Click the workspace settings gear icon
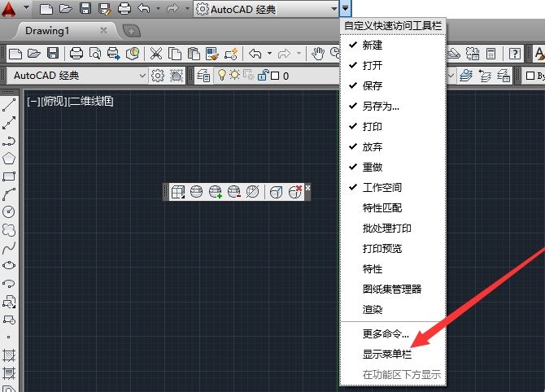This screenshot has width=545, height=392. tap(158, 76)
